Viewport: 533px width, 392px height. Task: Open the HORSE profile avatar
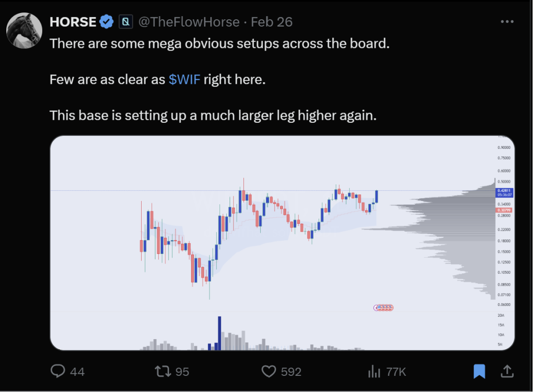[x=24, y=31]
